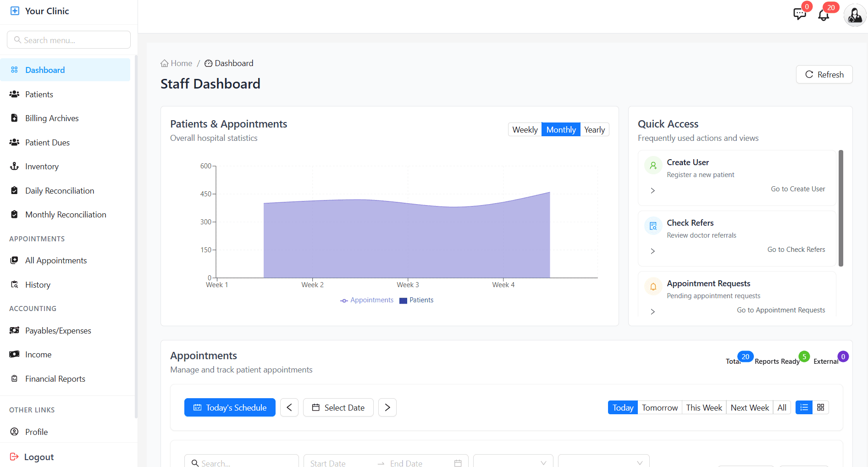868x467 pixels.
Task: Switch chart statistics to Yearly view
Action: [594, 129]
